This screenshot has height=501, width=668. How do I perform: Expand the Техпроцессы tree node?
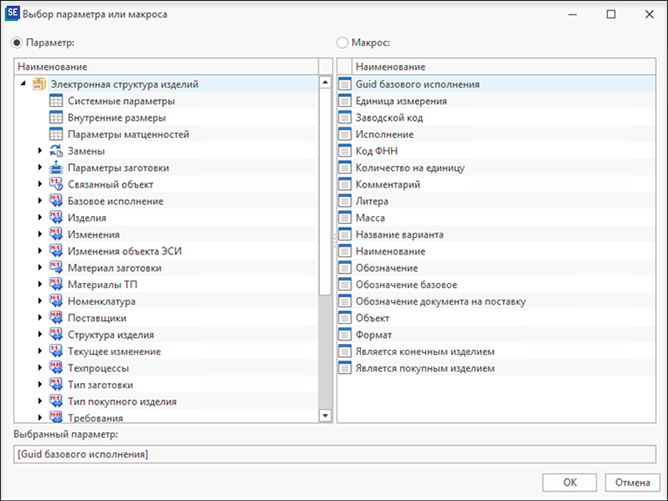[40, 368]
